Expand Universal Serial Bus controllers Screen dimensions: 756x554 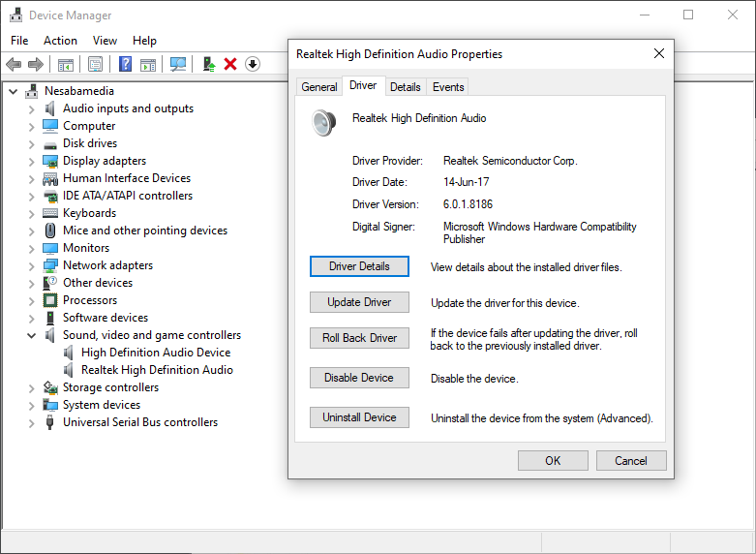[x=32, y=422]
